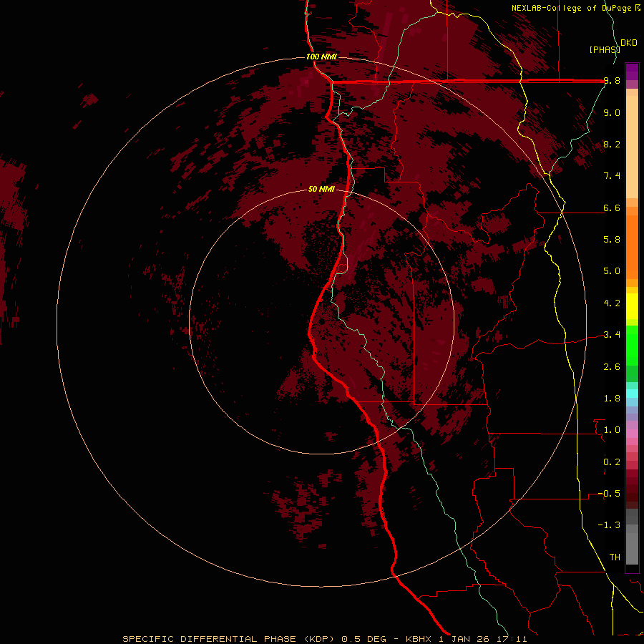Screen dimensions: 644x644
Task: Click the 8.2 scale value
Action: [612, 145]
